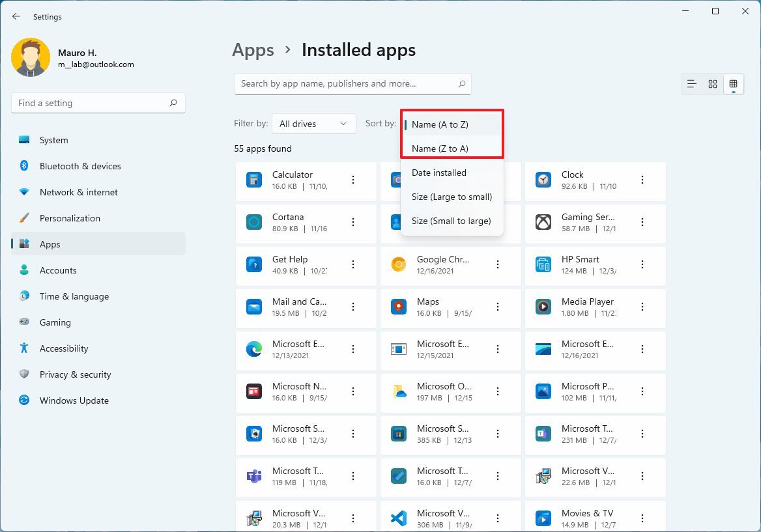The image size is (761, 532).
Task: Switch to list view layout
Action: pos(692,84)
